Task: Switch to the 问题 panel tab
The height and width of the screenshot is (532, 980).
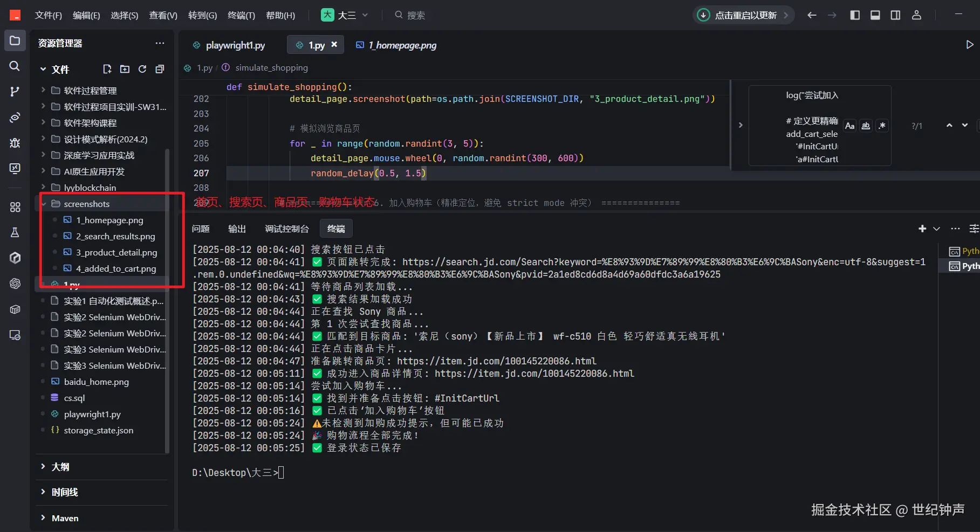Action: (201, 229)
